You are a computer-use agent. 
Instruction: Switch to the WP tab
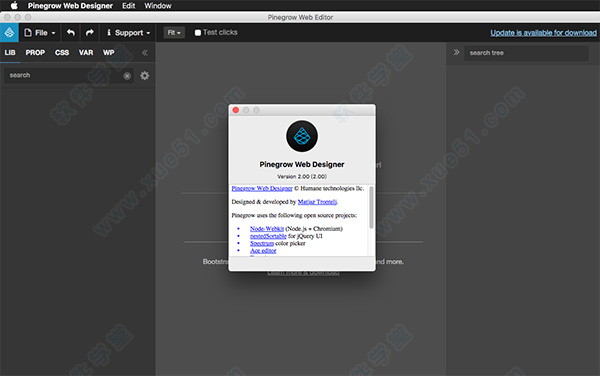(109, 53)
